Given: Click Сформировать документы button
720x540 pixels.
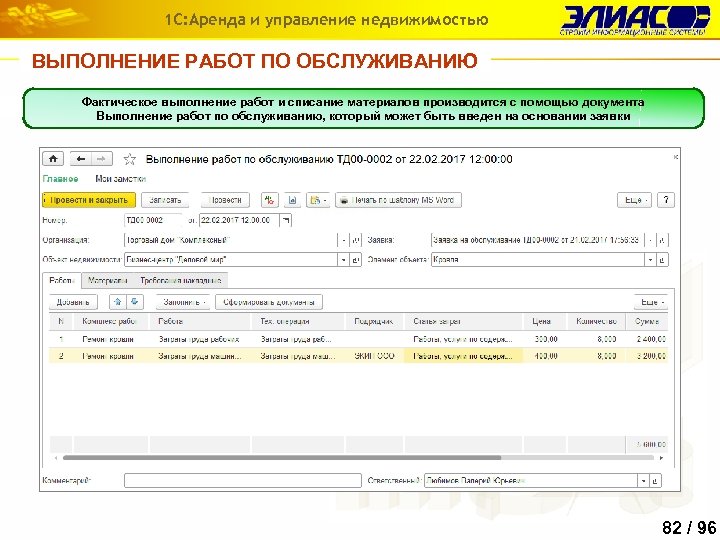Looking at the screenshot, I should pos(269,302).
